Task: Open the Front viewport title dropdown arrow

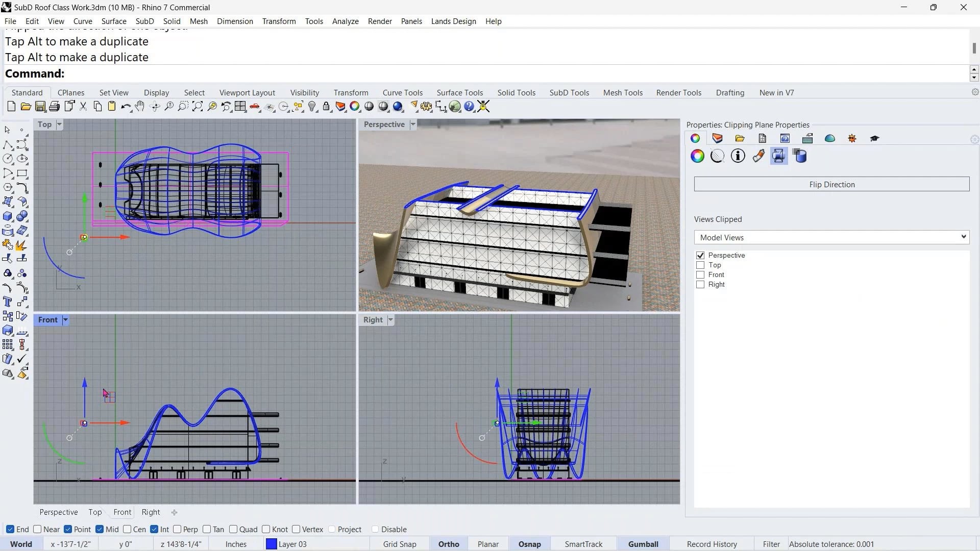Action: point(65,320)
